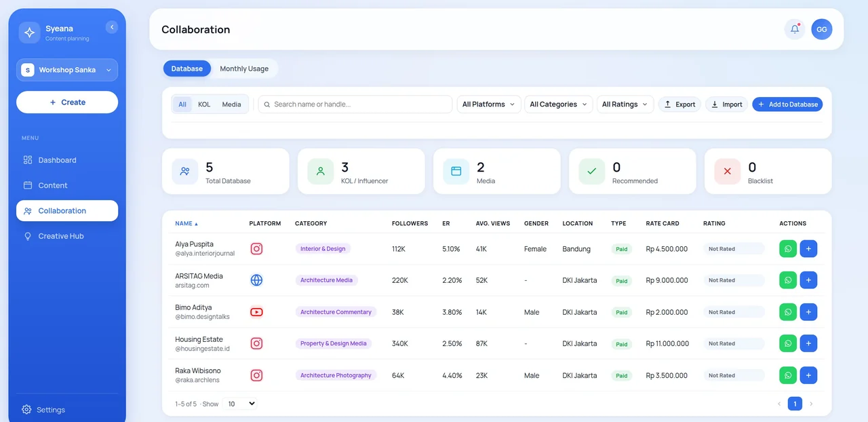Click the Import button
This screenshot has width=868, height=422.
[x=726, y=104]
